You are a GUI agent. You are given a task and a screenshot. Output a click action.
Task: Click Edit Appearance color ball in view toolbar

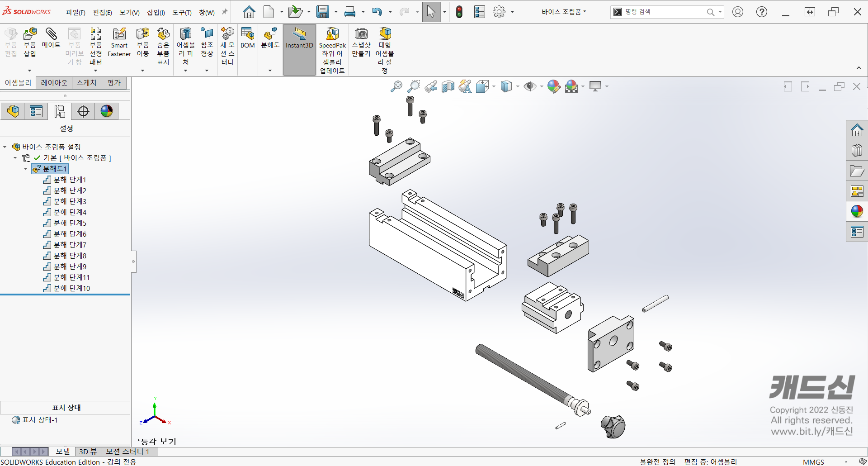(x=554, y=86)
